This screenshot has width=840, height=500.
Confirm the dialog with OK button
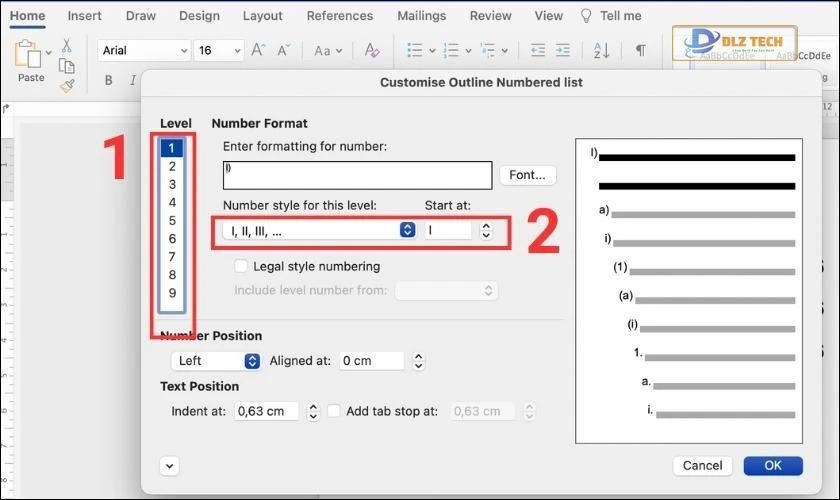click(772, 465)
